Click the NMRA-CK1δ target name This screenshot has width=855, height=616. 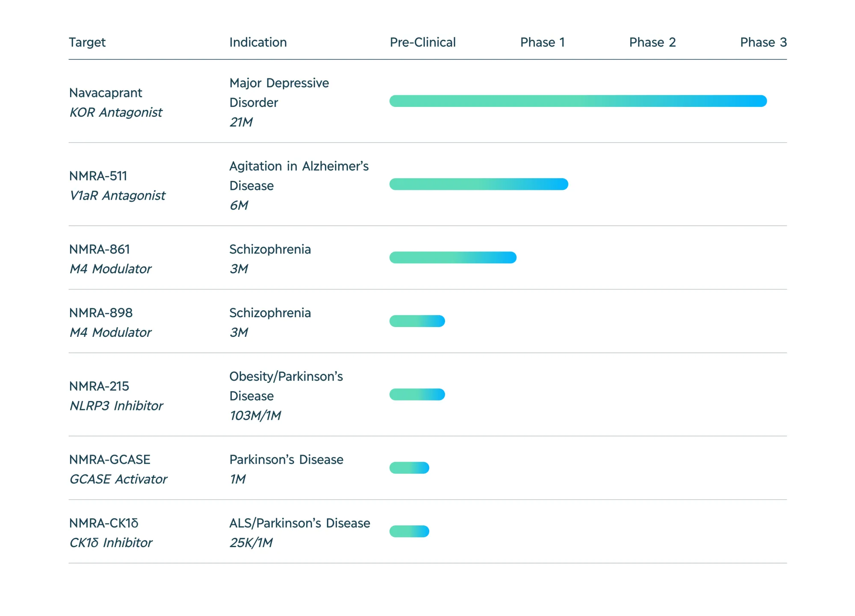click(103, 523)
